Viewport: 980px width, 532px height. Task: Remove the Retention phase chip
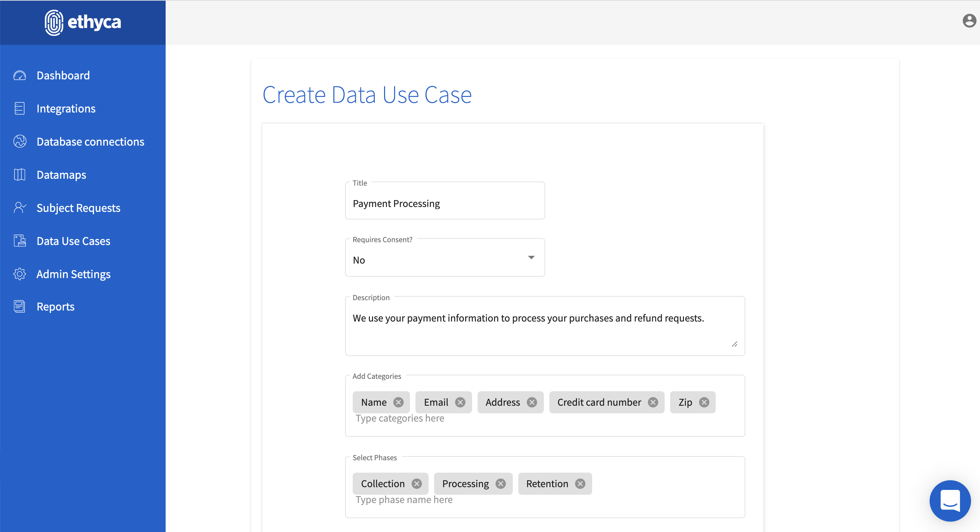pyautogui.click(x=580, y=484)
